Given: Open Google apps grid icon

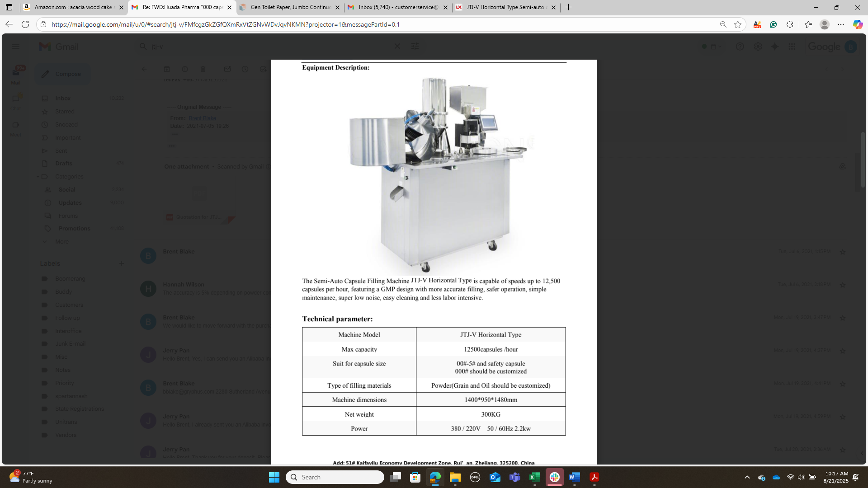Looking at the screenshot, I should click(792, 47).
